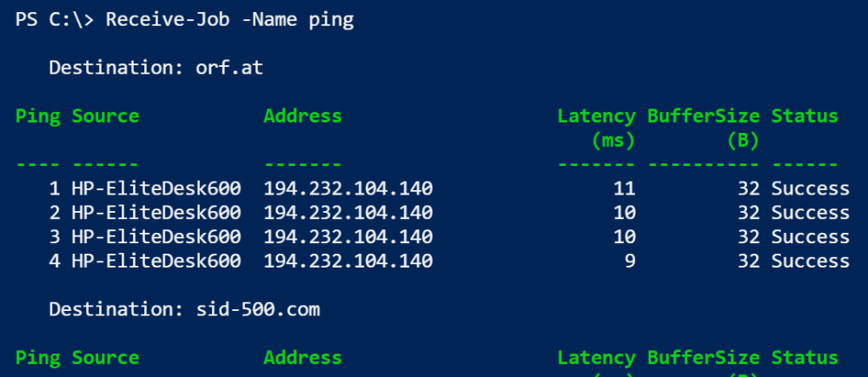Click the Source header in the orf.at table
This screenshot has height=377, width=868.
(x=105, y=116)
